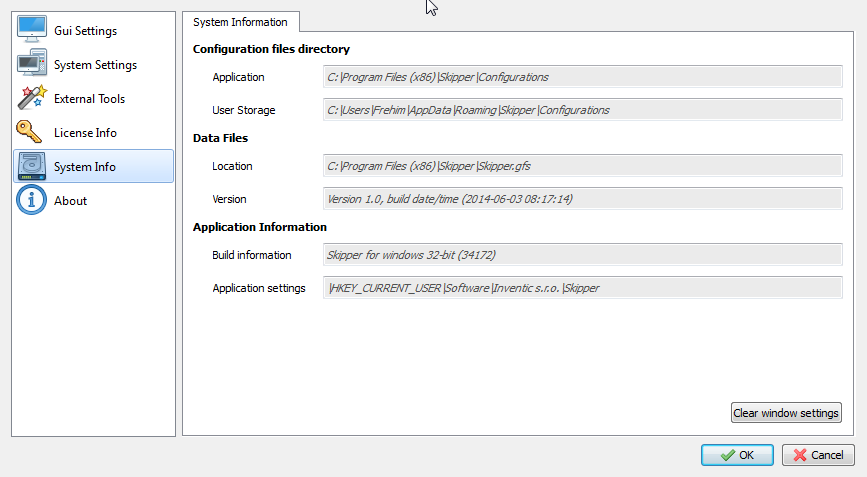The width and height of the screenshot is (867, 477).
Task: Click the Gui Settings monitor icon
Action: click(x=31, y=31)
